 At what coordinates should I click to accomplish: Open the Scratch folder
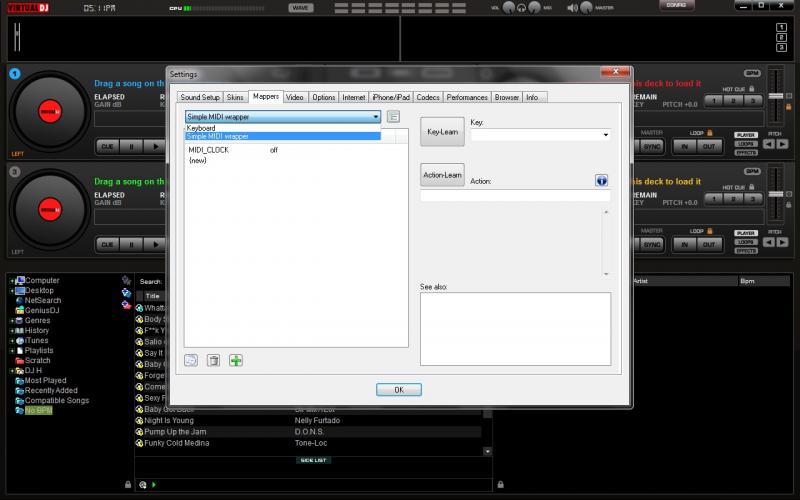33,360
